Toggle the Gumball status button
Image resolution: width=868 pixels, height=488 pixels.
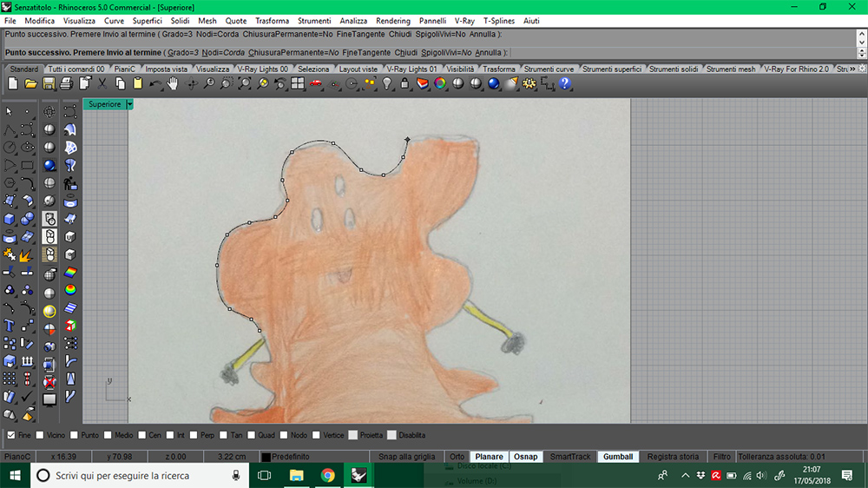618,457
